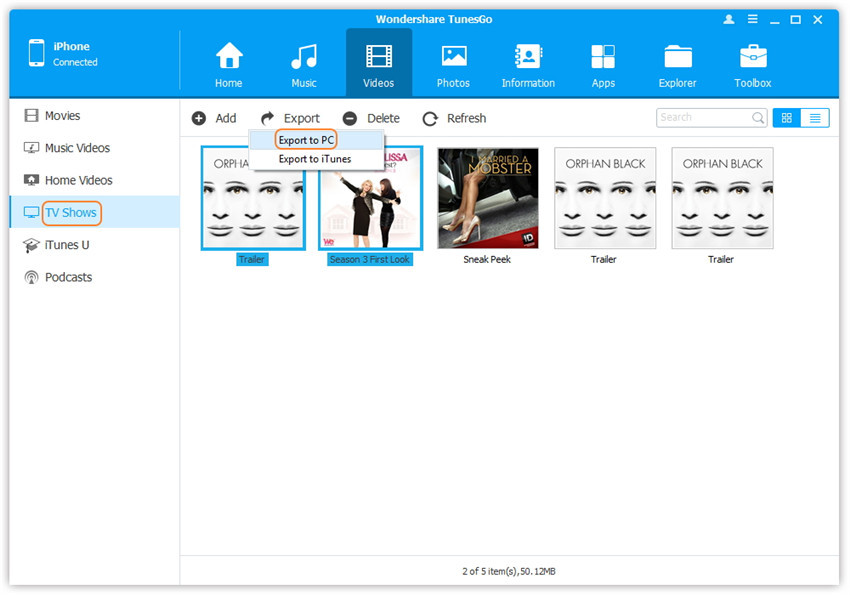Choose Export to iTunes option
Viewport: 850px width, 595px height.
(x=314, y=159)
